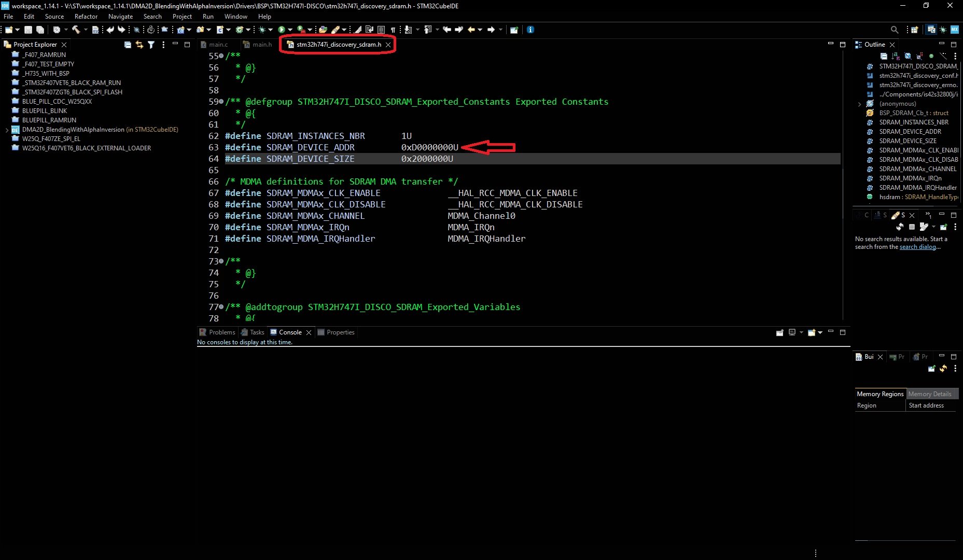Click the Save icon in the toolbar
This screenshot has height=560, width=963.
[x=28, y=30]
